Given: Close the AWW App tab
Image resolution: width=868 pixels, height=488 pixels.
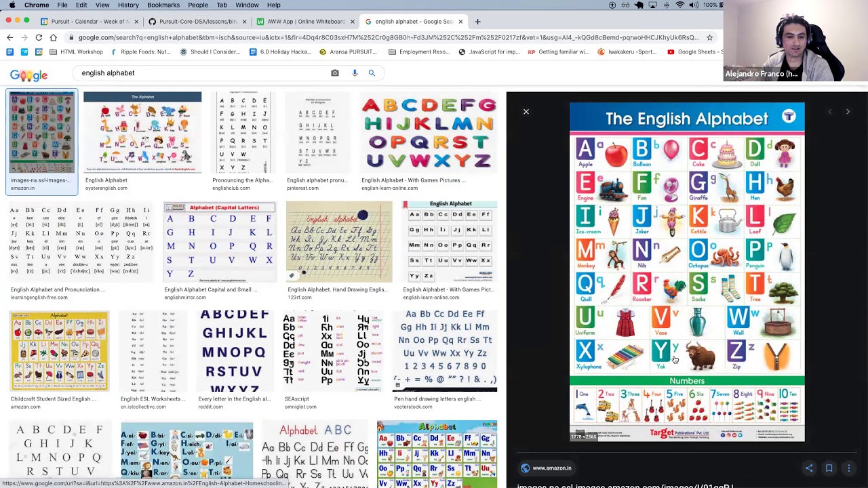Looking at the screenshot, I should pyautogui.click(x=352, y=22).
